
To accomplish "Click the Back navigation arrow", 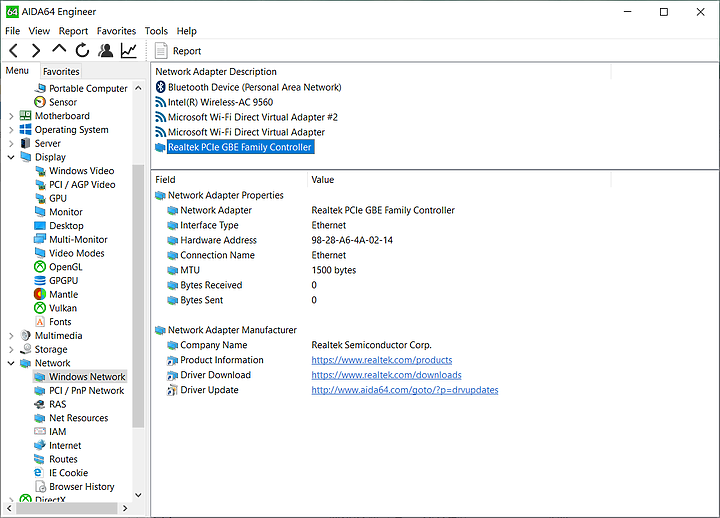I will pyautogui.click(x=14, y=50).
